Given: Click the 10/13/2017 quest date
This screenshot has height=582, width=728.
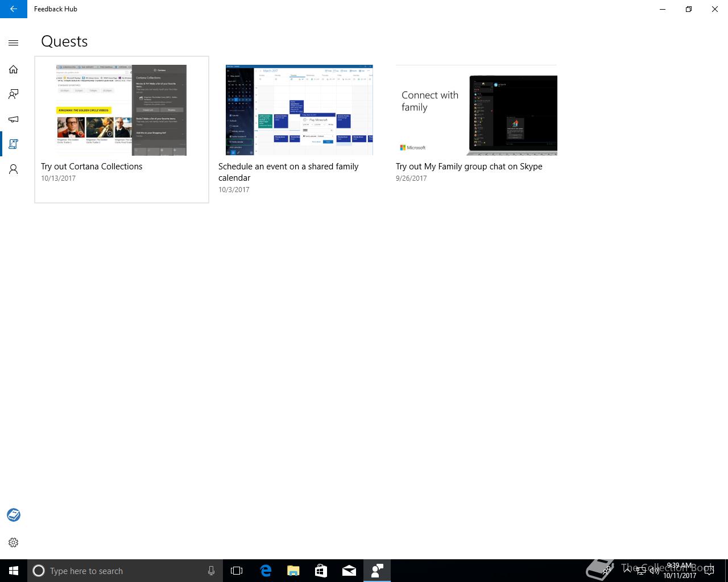Looking at the screenshot, I should 58,178.
